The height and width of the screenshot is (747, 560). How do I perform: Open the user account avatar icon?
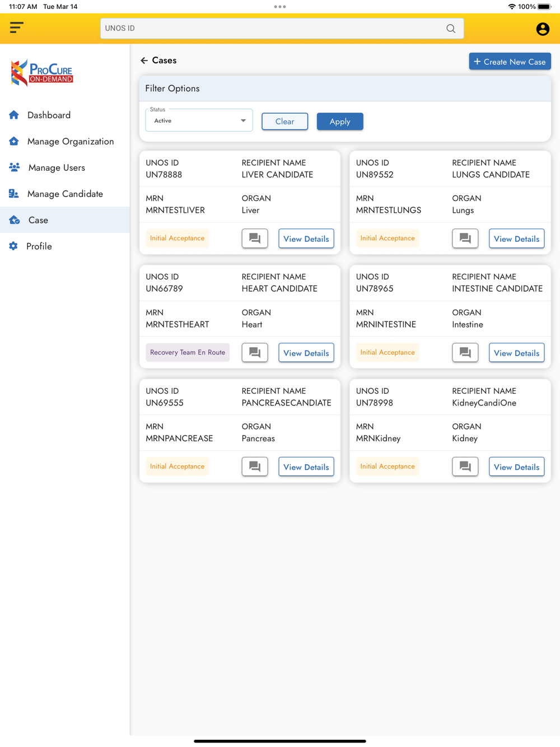[x=542, y=29]
